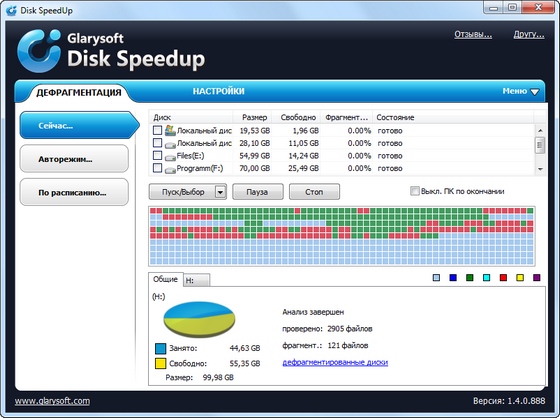Select the H: drive tab

pos(197,280)
